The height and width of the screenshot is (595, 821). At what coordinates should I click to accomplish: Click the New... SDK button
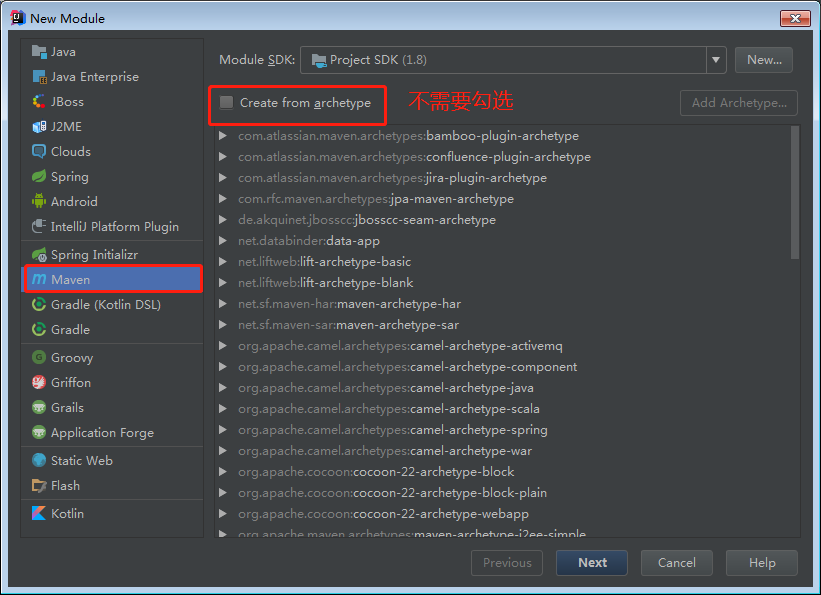[764, 60]
